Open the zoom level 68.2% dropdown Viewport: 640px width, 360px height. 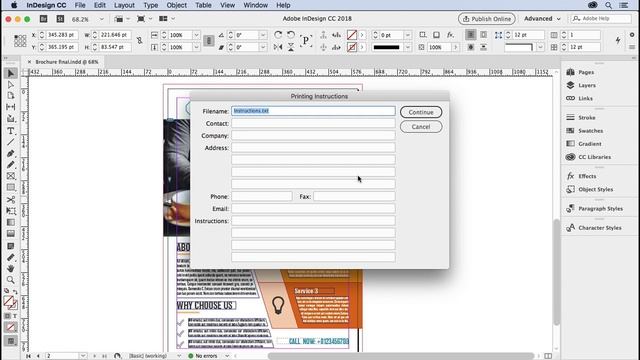point(102,19)
